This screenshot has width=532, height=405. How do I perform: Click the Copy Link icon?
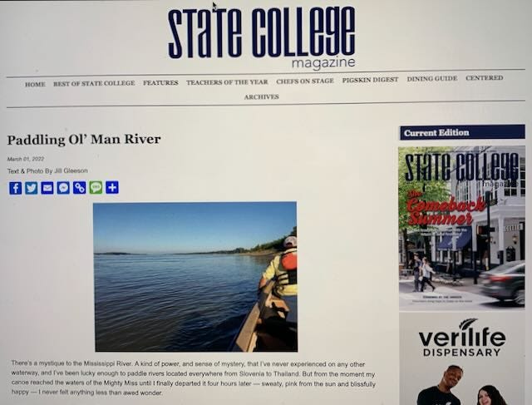80,187
